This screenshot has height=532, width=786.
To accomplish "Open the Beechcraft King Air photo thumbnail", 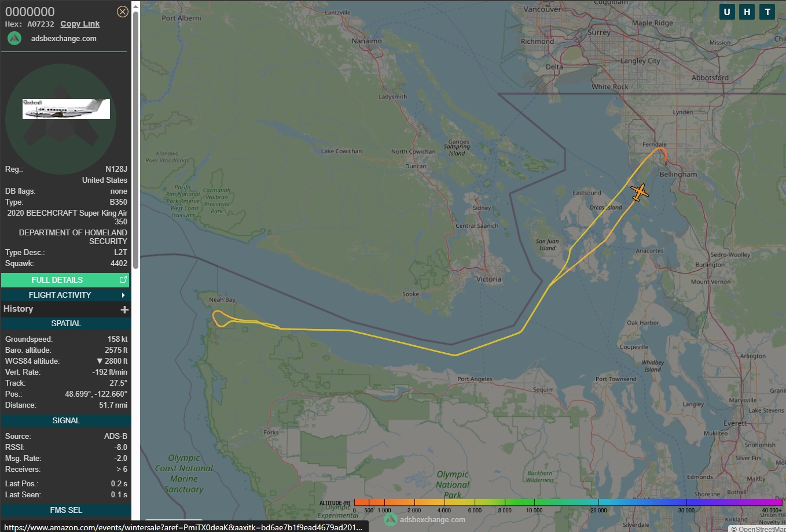I will [x=66, y=109].
